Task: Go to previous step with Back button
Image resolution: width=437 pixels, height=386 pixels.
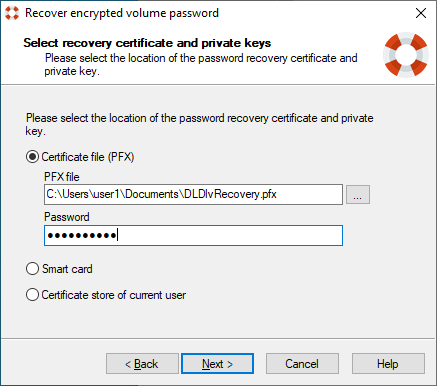Action: tap(142, 364)
